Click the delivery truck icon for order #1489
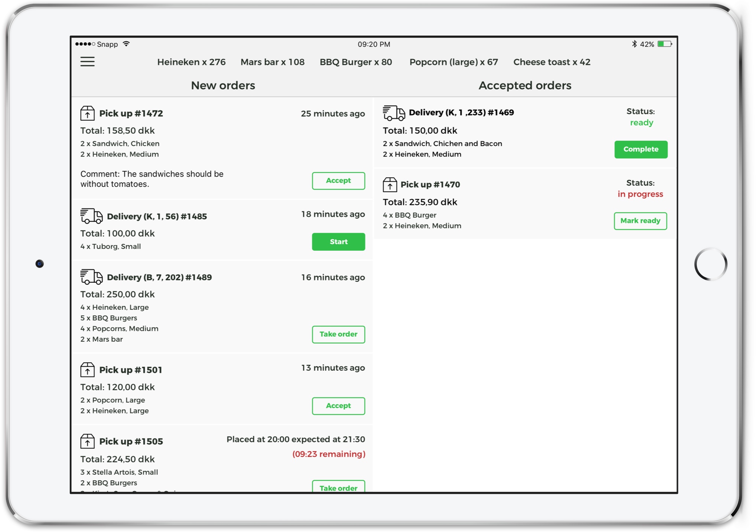Viewport: 756px width, 532px height. [91, 277]
